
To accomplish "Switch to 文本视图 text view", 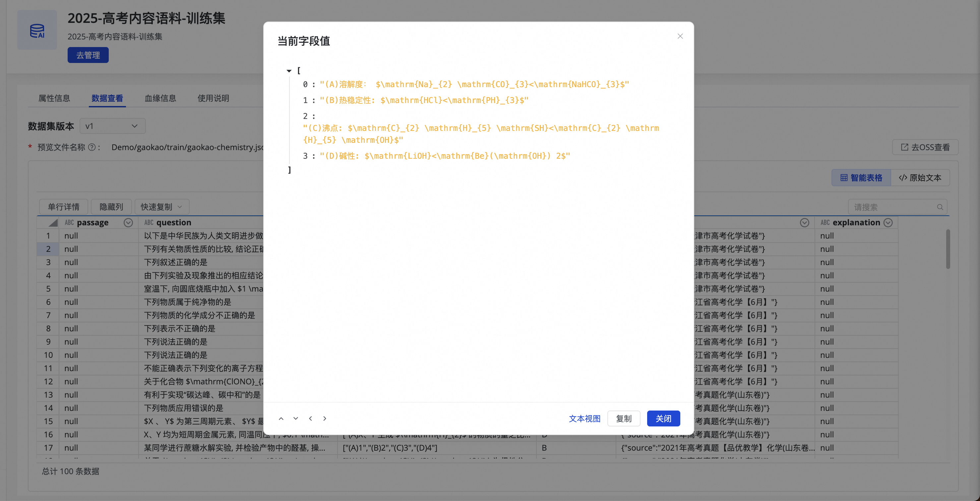I will (584, 418).
